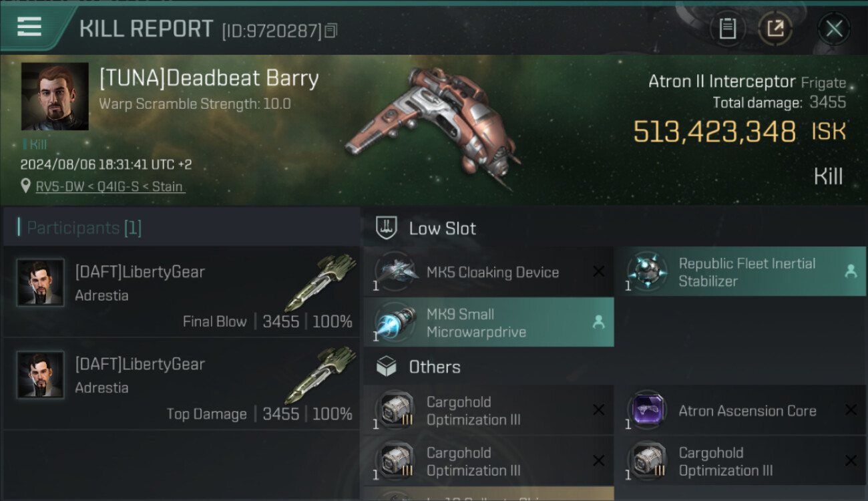Image resolution: width=868 pixels, height=501 pixels.
Task: Select the Participants tab
Action: [84, 228]
